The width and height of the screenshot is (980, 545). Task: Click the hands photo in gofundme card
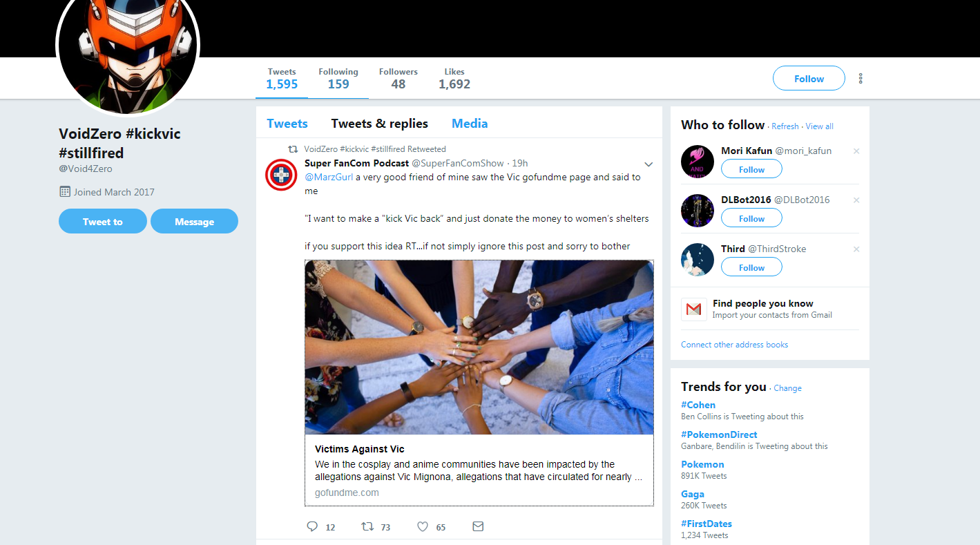[479, 347]
